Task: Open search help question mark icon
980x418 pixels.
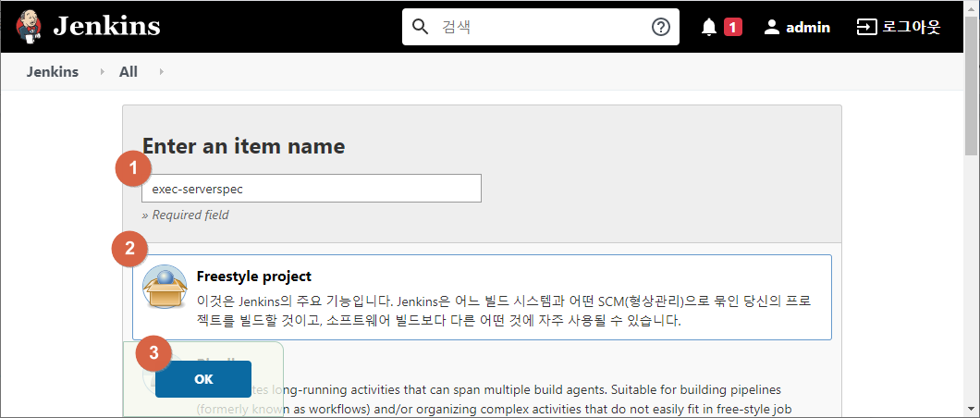Action: (661, 27)
